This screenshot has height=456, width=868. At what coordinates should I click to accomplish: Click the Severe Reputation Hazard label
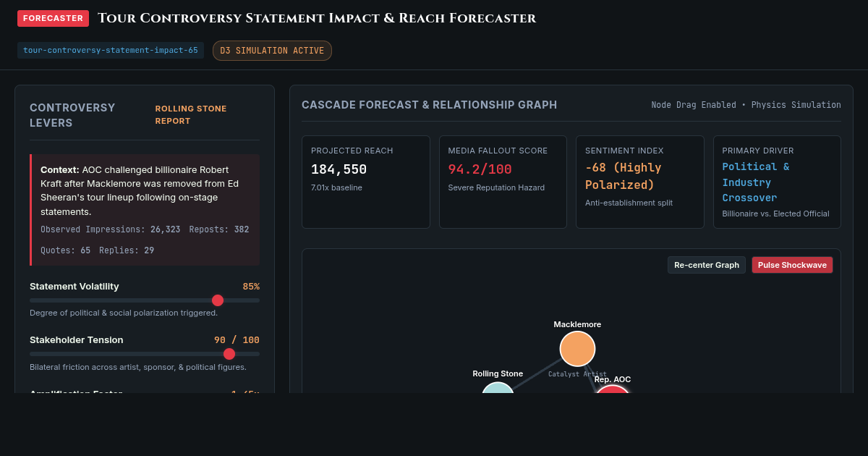tap(496, 187)
